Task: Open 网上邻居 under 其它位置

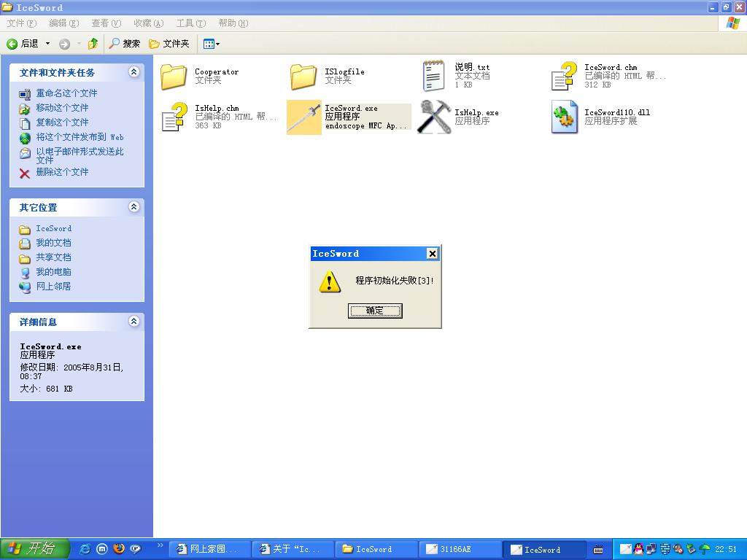Action: click(54, 286)
